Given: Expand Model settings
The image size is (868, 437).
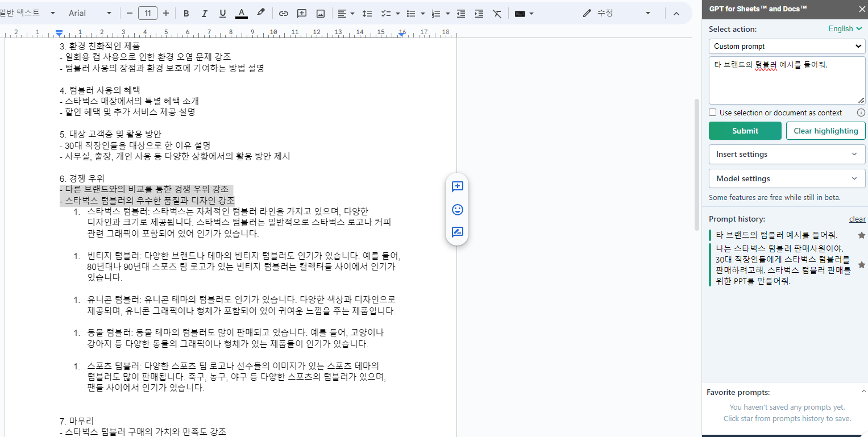Looking at the screenshot, I should pos(787,178).
